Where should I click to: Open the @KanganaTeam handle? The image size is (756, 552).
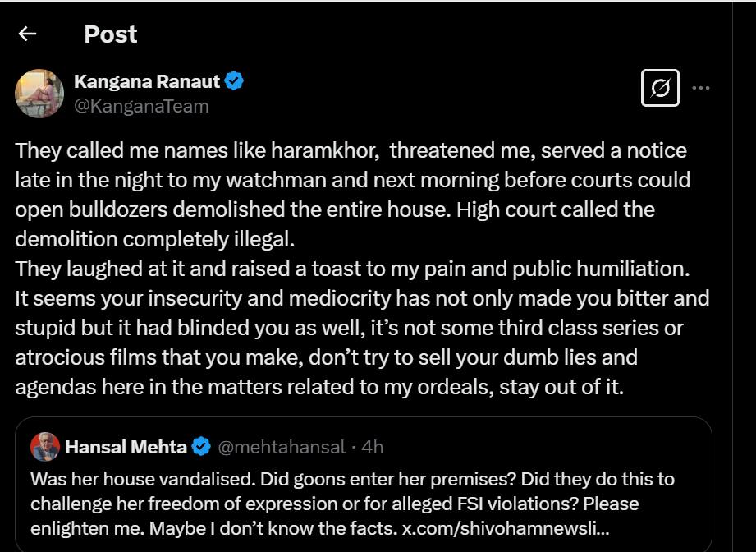click(x=141, y=106)
